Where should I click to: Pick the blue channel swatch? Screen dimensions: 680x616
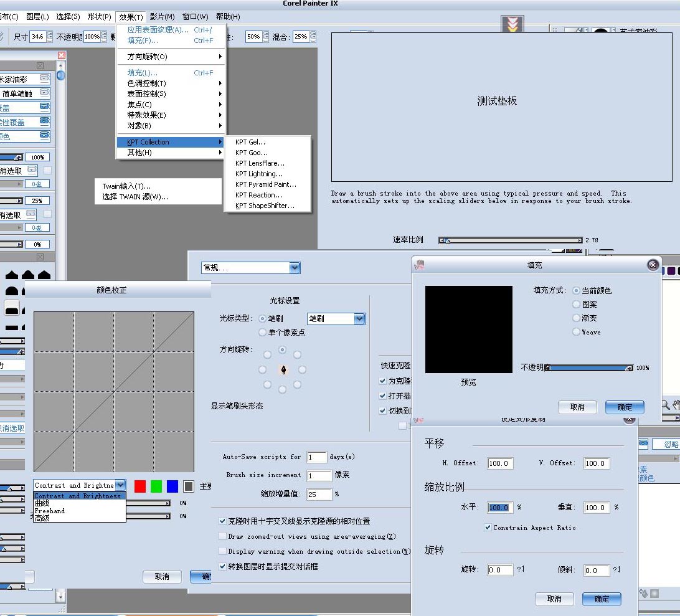[172, 486]
